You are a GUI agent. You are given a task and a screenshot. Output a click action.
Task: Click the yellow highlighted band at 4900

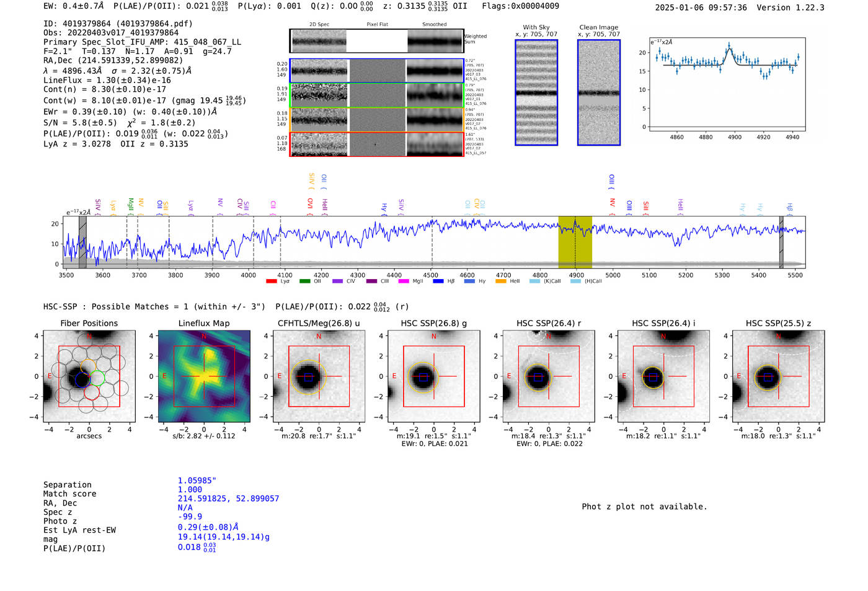(x=575, y=242)
